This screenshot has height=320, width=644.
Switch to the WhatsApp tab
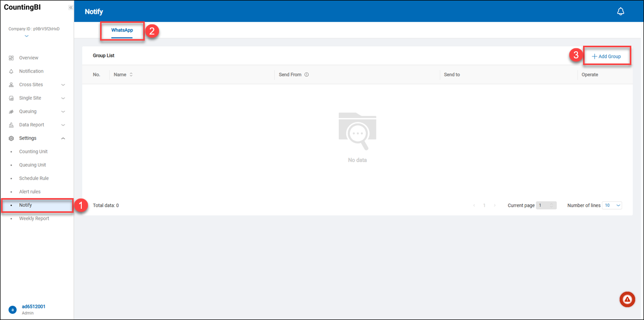(122, 30)
